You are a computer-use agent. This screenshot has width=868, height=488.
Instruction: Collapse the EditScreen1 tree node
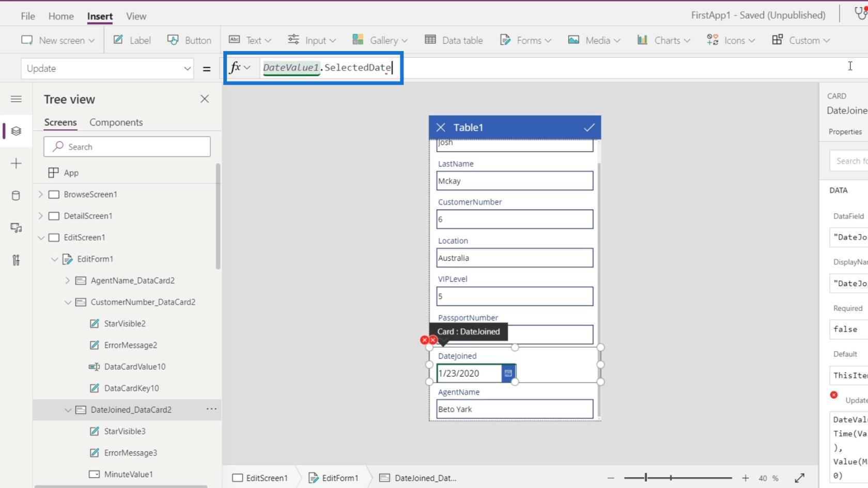pyautogui.click(x=41, y=238)
